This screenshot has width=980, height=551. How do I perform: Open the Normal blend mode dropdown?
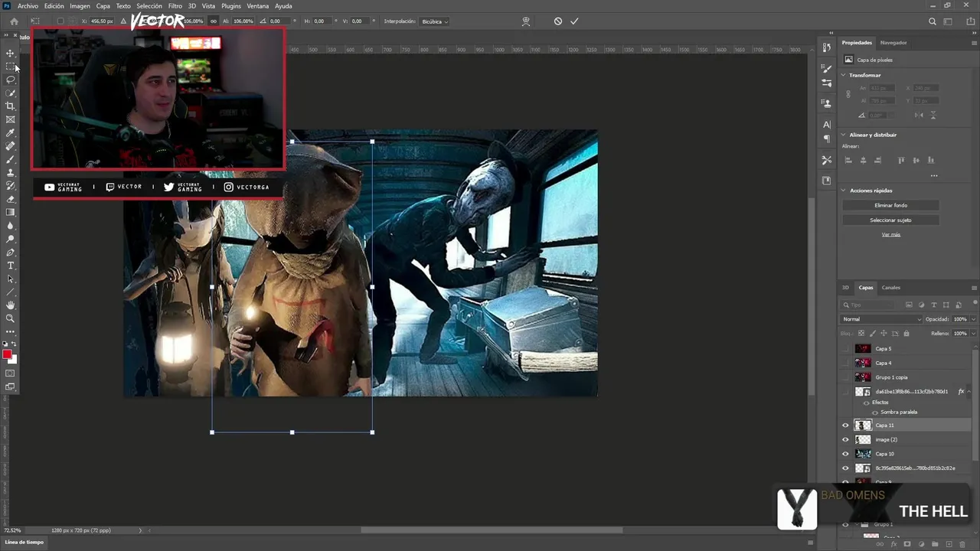point(881,319)
